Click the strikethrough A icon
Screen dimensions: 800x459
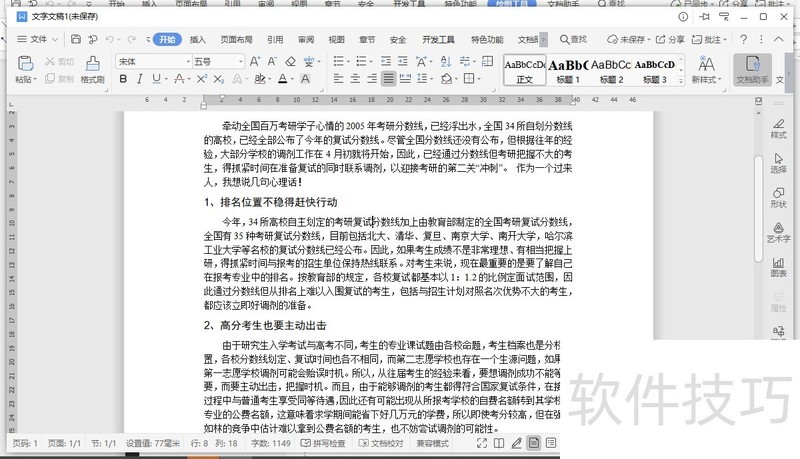point(179,79)
